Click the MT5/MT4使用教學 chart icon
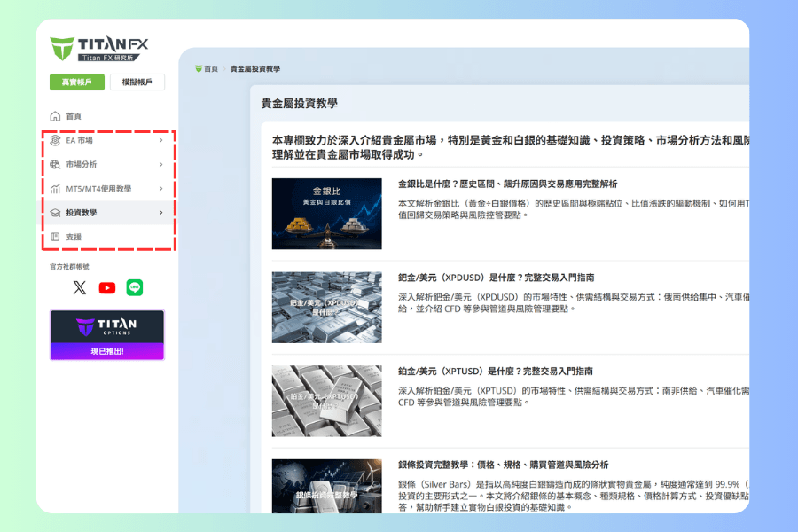The height and width of the screenshot is (532, 798). [55, 188]
